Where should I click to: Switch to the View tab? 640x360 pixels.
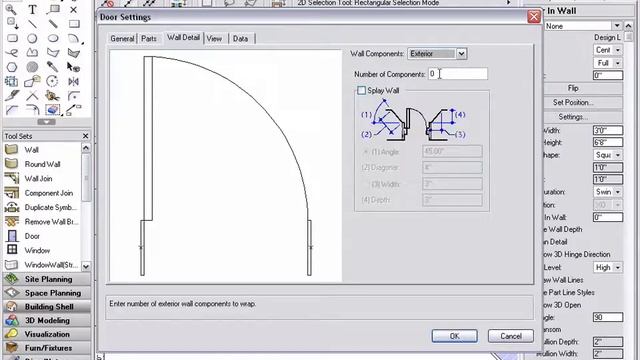(214, 38)
